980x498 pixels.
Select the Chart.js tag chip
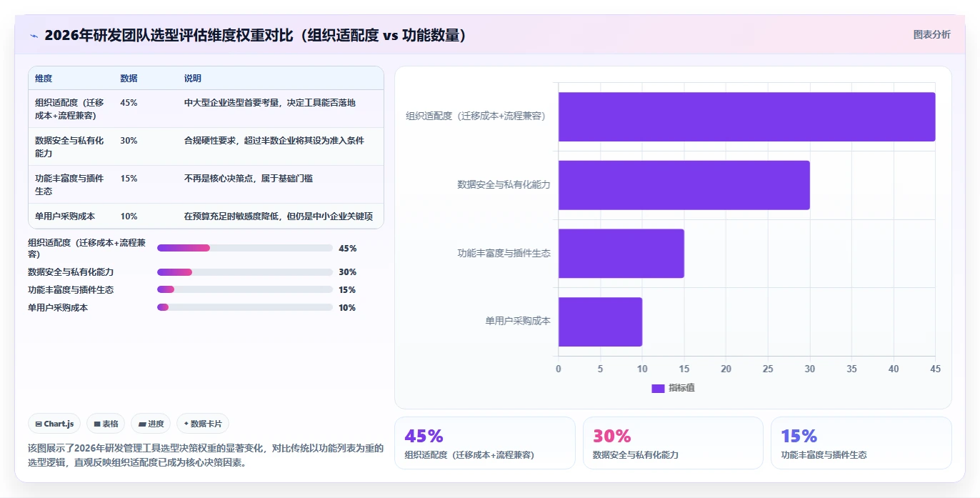(x=55, y=424)
